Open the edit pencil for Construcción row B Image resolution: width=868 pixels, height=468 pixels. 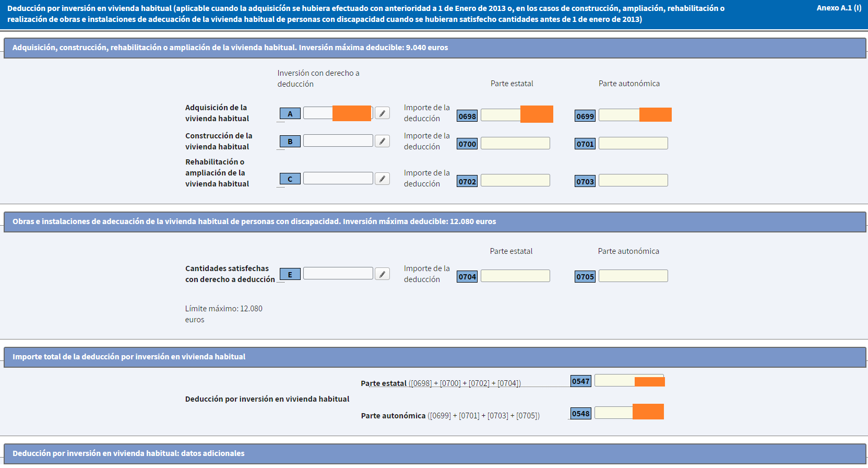[382, 141]
